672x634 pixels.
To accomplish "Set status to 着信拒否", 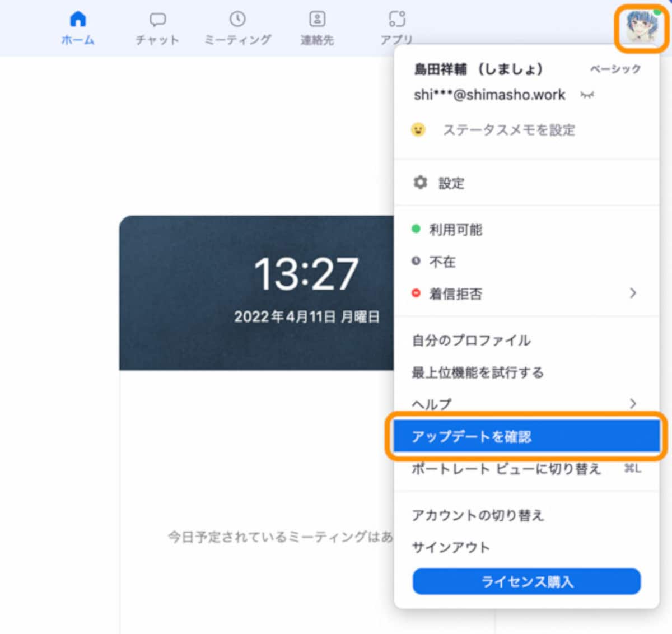I will [526, 293].
